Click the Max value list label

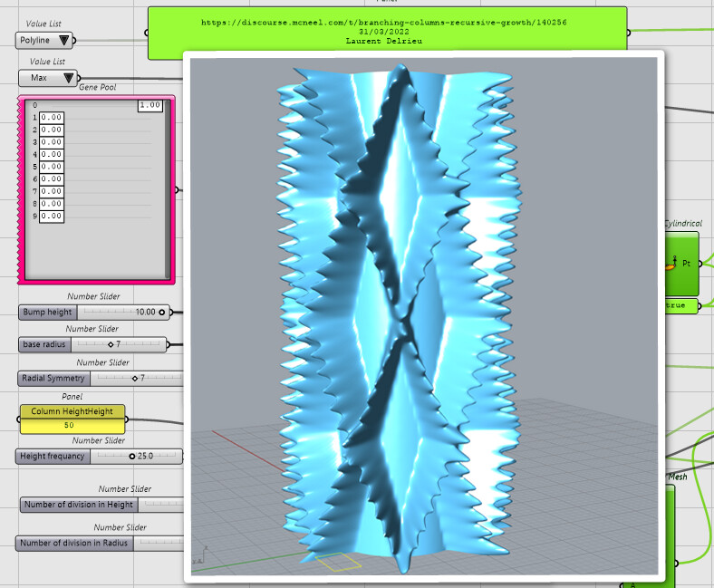point(39,78)
